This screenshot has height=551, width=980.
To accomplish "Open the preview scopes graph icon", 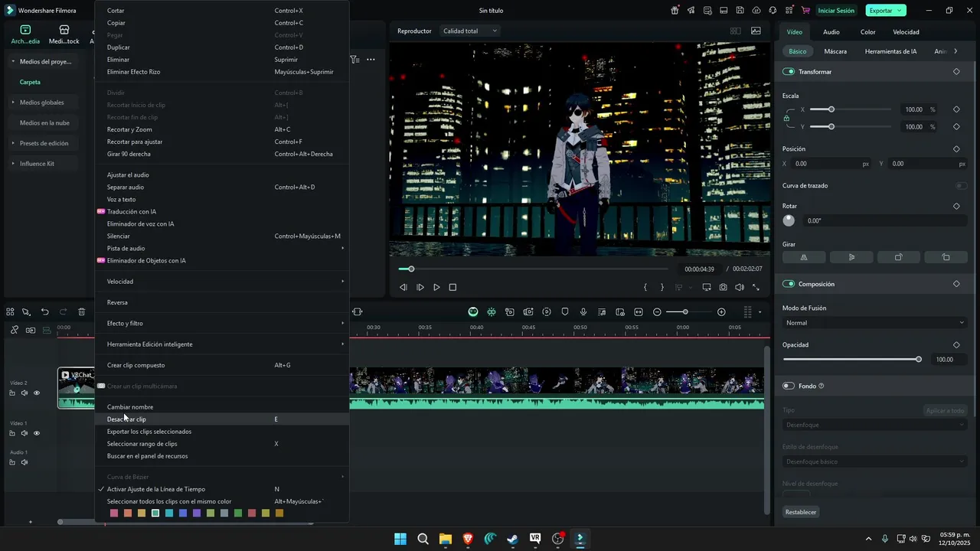I will [756, 31].
